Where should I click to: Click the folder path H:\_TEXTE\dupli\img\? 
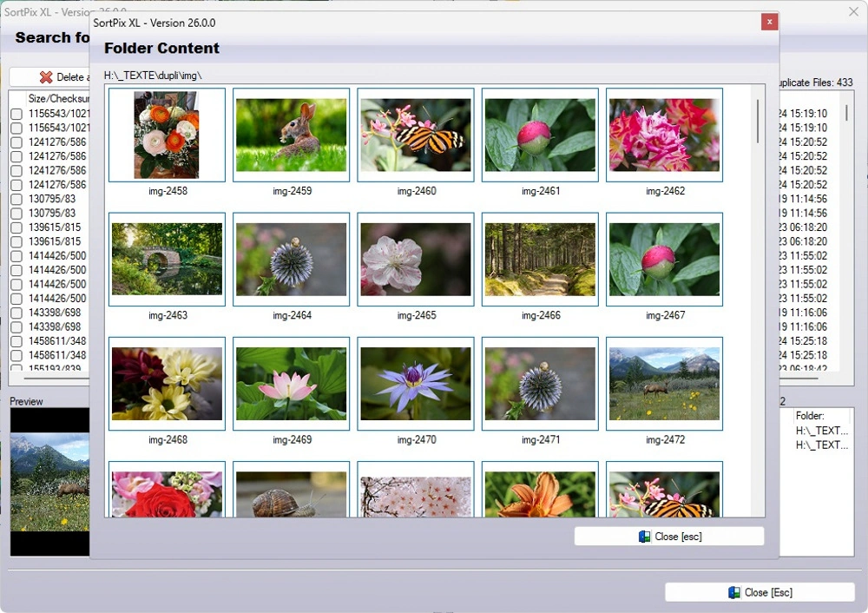tap(153, 76)
